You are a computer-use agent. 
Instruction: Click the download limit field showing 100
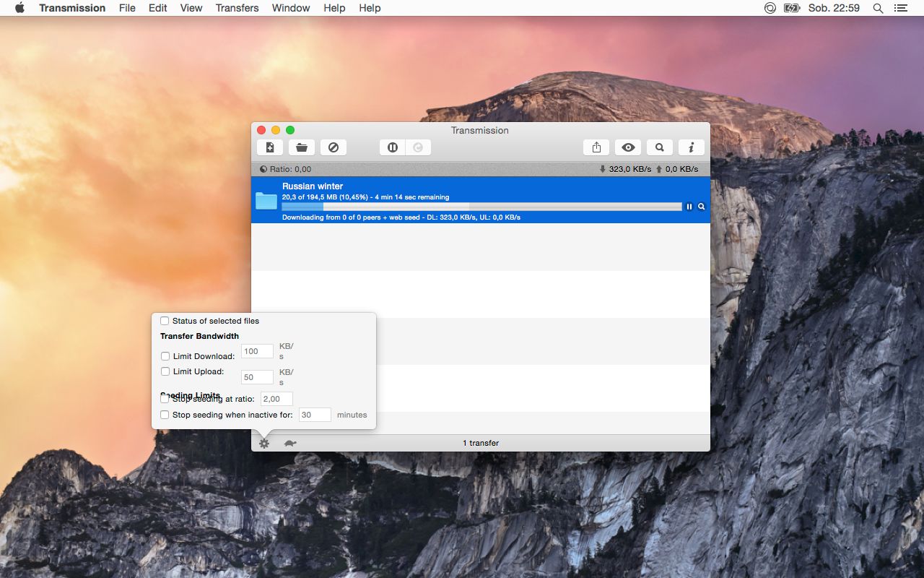click(257, 351)
